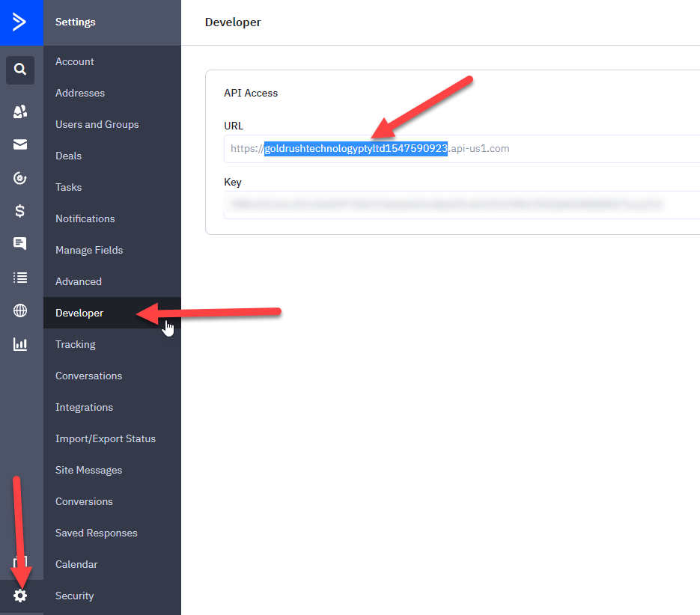The height and width of the screenshot is (615, 700).
Task: Open the search magnifier icon
Action: pyautogui.click(x=20, y=70)
